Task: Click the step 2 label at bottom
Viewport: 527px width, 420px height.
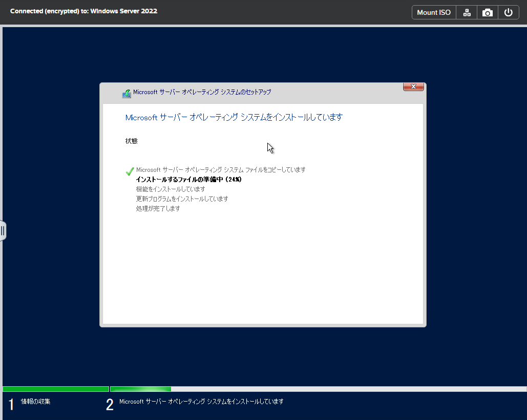Action: [x=201, y=401]
